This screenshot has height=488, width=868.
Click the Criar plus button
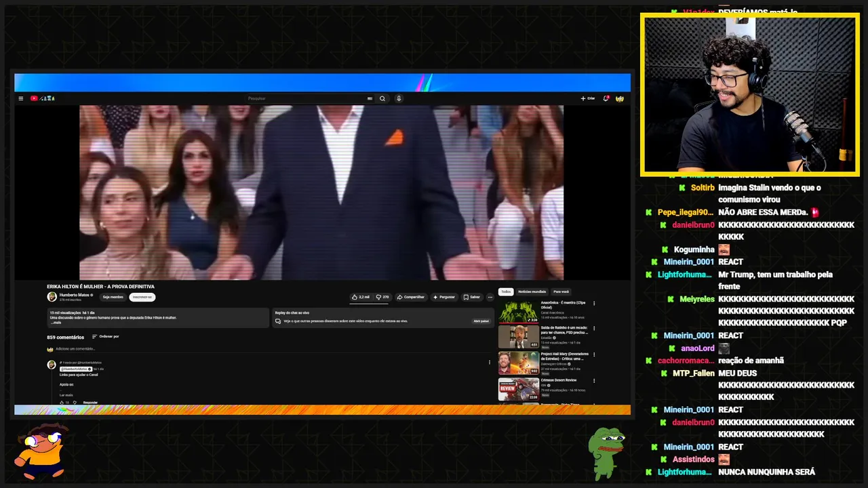point(588,98)
